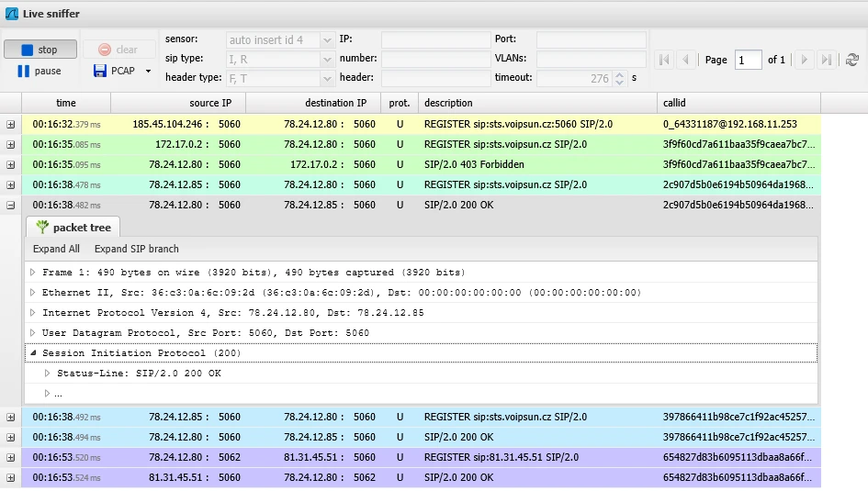Click the disabled clear button
The width and height of the screenshot is (868, 491).
pos(118,50)
